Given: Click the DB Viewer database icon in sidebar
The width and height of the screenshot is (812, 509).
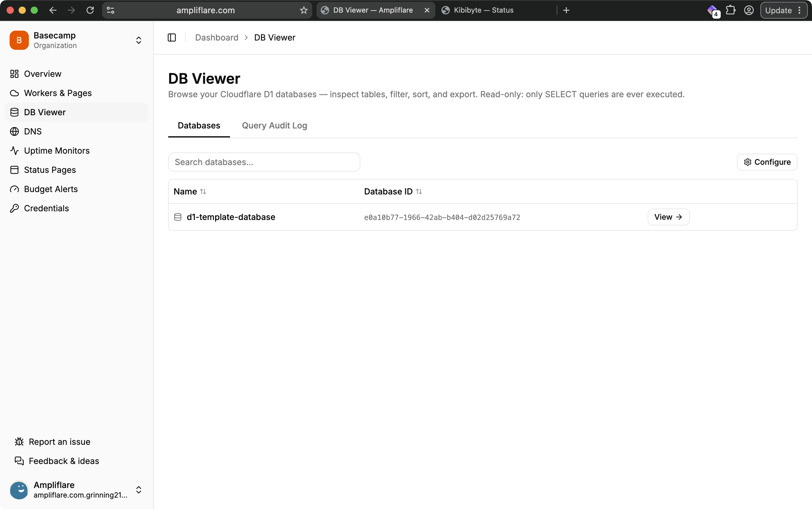Looking at the screenshot, I should point(14,112).
